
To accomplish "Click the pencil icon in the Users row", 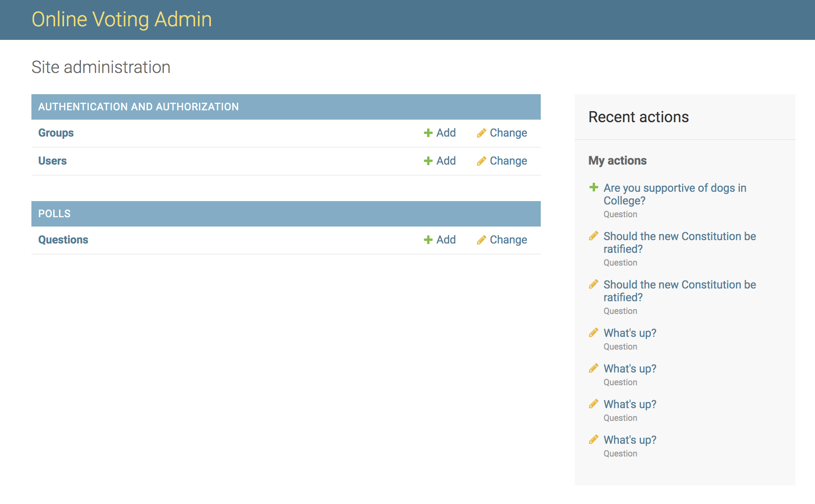I will (481, 161).
